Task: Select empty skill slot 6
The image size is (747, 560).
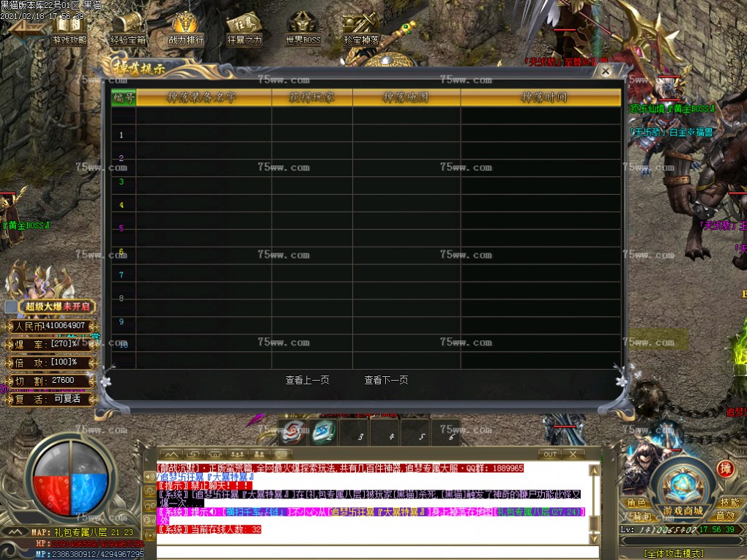Action: pos(446,432)
